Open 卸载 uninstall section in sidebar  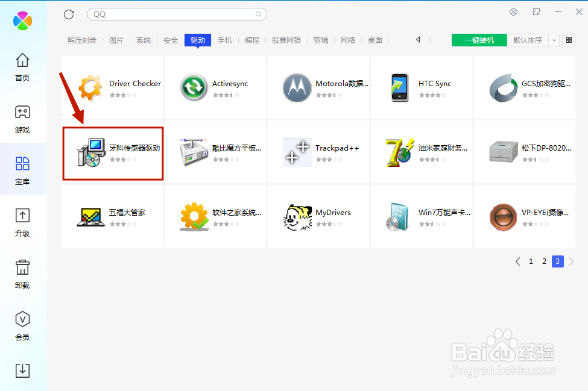click(22, 275)
